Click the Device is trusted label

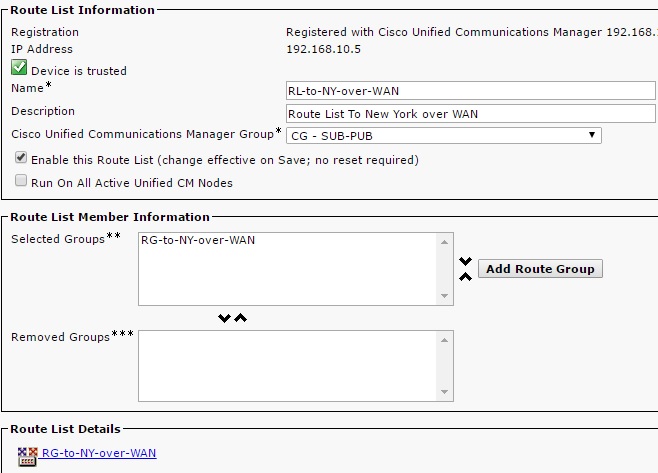pyautogui.click(x=79, y=71)
